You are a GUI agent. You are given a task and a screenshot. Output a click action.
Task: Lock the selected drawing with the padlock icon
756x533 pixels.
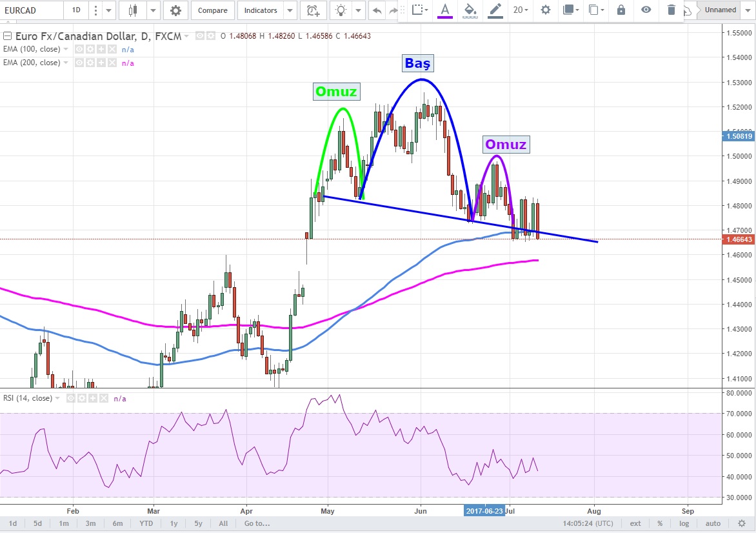tap(621, 10)
